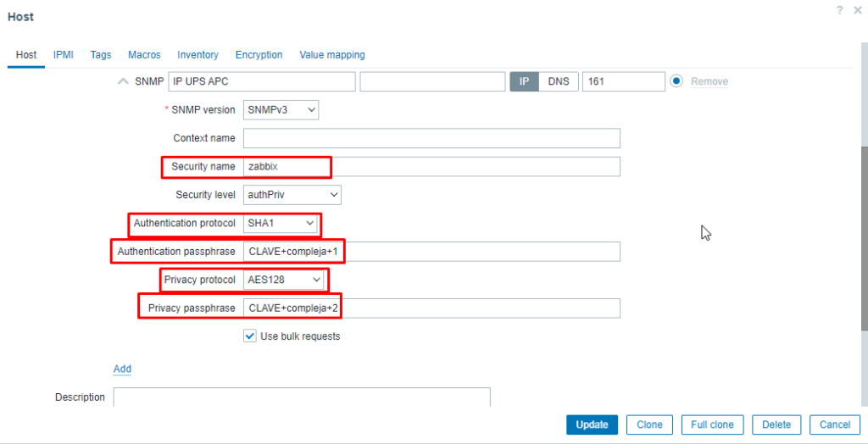Screen dimensions: 868x444
Task: Click the Full clone button
Action: pos(712,425)
